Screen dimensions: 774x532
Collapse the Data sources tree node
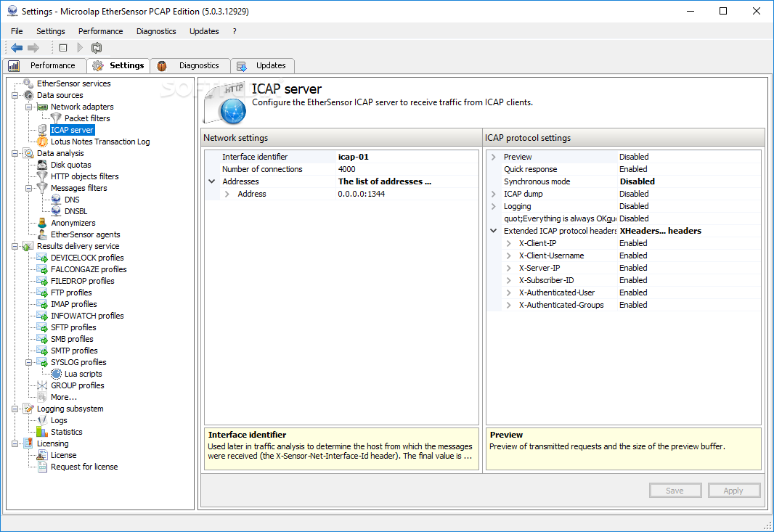[x=15, y=95]
